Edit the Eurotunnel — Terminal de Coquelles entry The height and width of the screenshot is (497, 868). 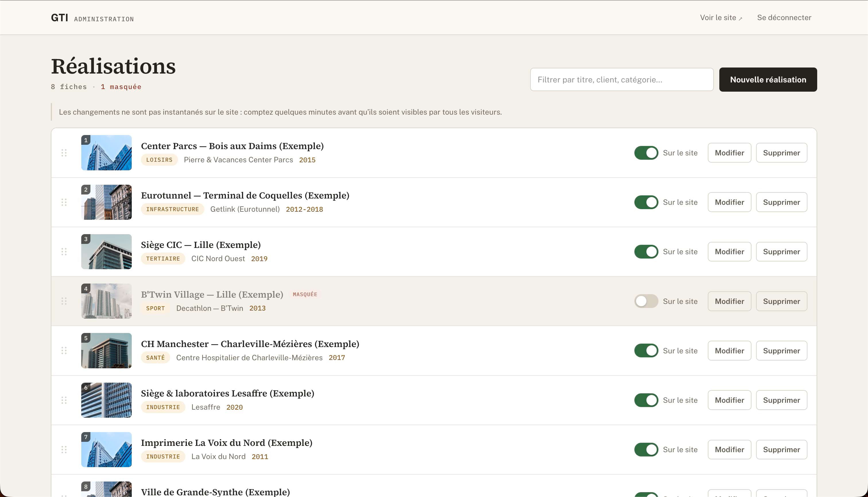[730, 202]
